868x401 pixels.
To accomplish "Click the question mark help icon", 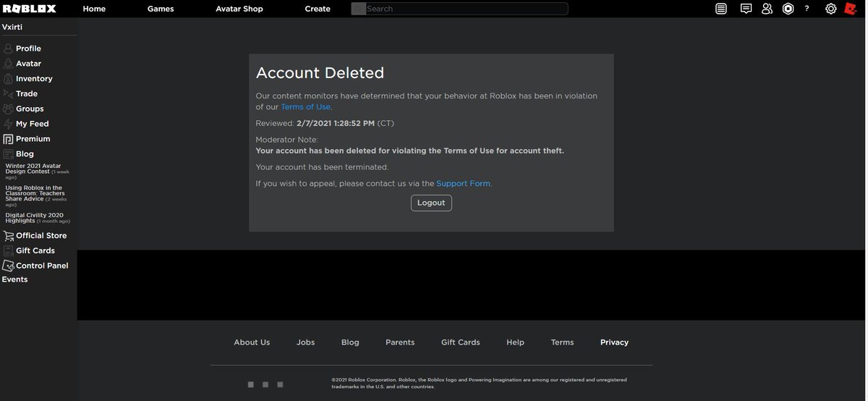I will (807, 9).
